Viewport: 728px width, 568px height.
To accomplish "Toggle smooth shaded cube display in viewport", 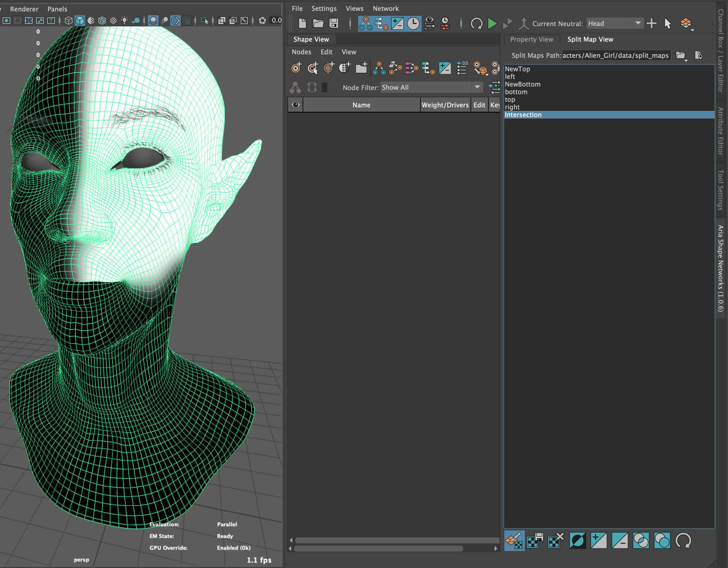I will click(80, 21).
